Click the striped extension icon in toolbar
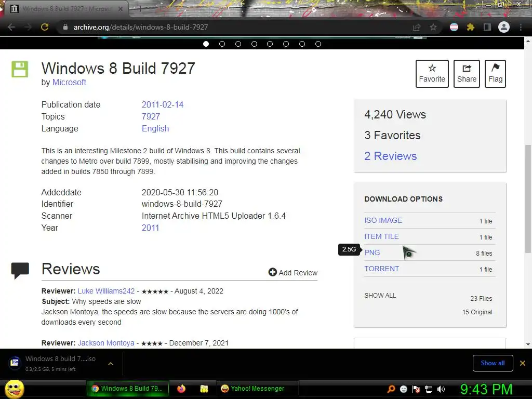The width and height of the screenshot is (532, 399). pyautogui.click(x=454, y=27)
